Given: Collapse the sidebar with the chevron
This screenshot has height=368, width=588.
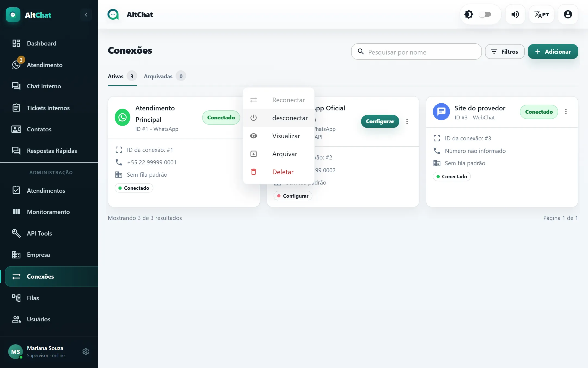Looking at the screenshot, I should 86,15.
